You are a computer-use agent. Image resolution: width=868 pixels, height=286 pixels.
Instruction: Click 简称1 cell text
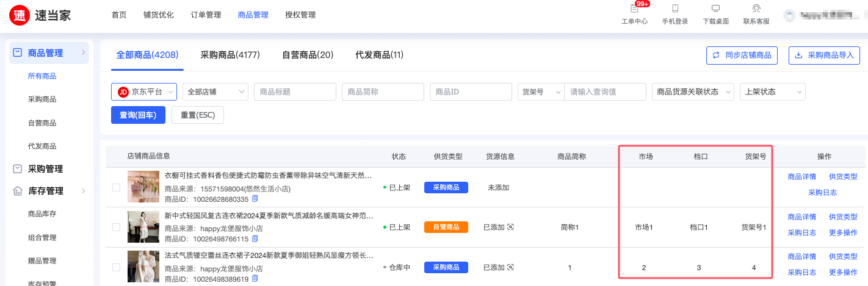pos(570,227)
